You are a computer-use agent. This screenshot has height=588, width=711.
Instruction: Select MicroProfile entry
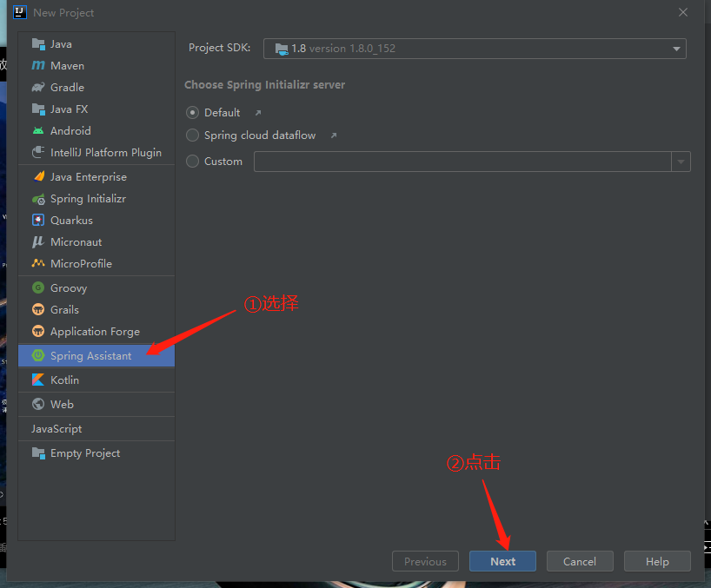(96, 264)
